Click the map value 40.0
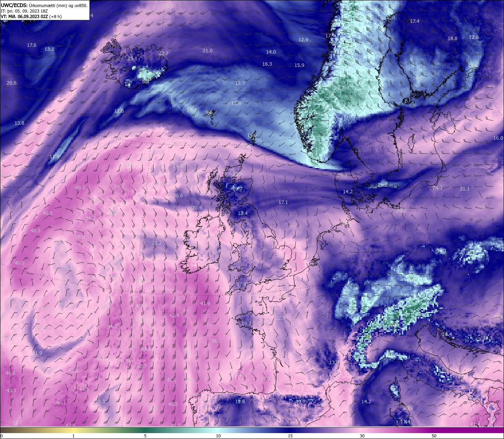Viewport: 504px width, 439px height. tap(19, 263)
